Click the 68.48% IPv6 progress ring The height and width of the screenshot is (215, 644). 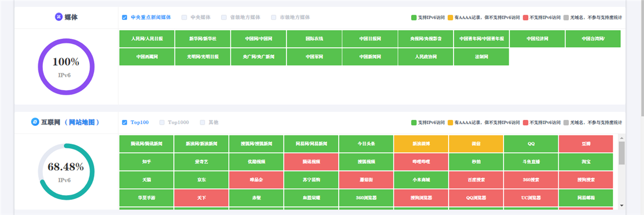click(x=66, y=172)
